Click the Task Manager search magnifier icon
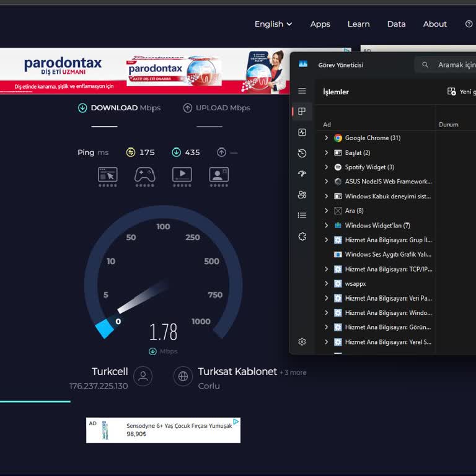 [425, 64]
